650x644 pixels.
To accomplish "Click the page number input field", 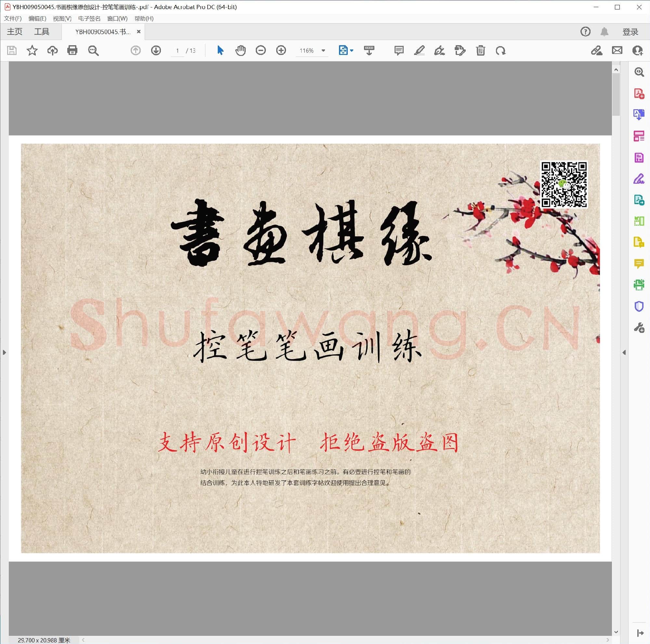I will pos(177,50).
